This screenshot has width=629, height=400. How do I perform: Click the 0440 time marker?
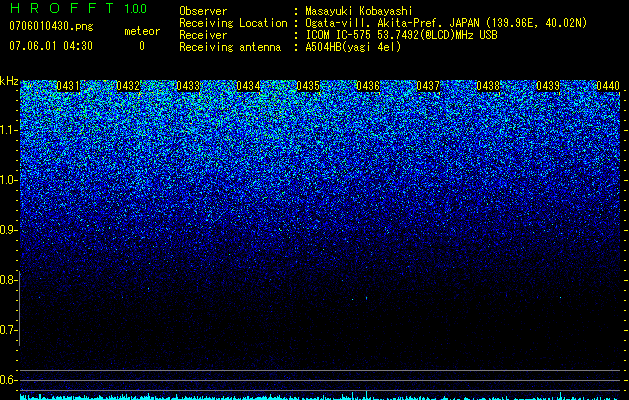608,86
